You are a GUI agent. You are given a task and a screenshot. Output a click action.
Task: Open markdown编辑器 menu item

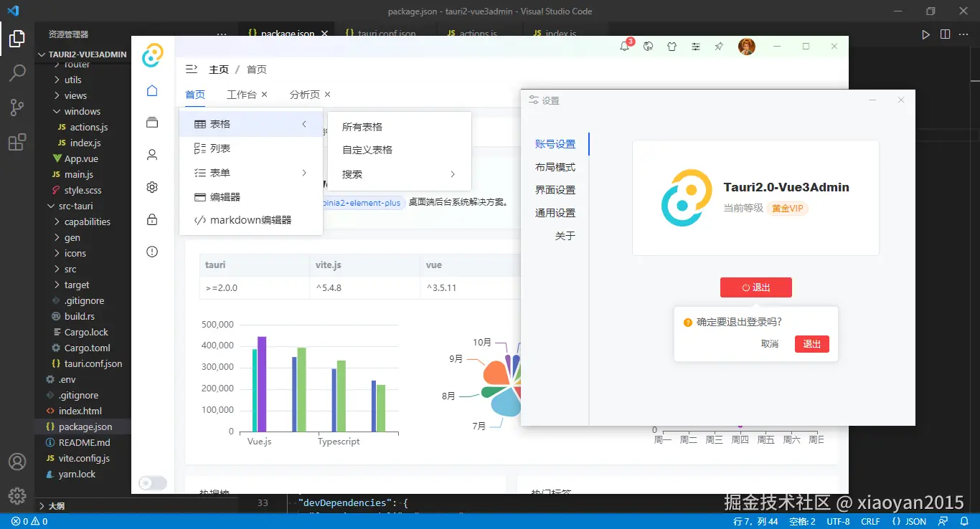251,220
